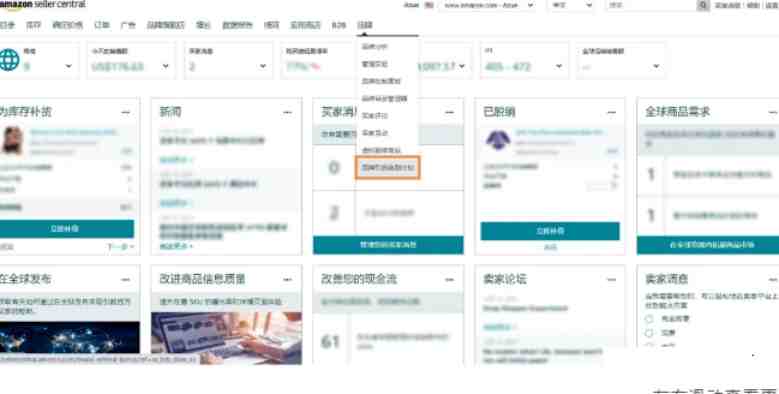Screen dimensions: 779x394
Task: Expand the 买家消息 count 2 summary dropdown
Action: pos(263,66)
